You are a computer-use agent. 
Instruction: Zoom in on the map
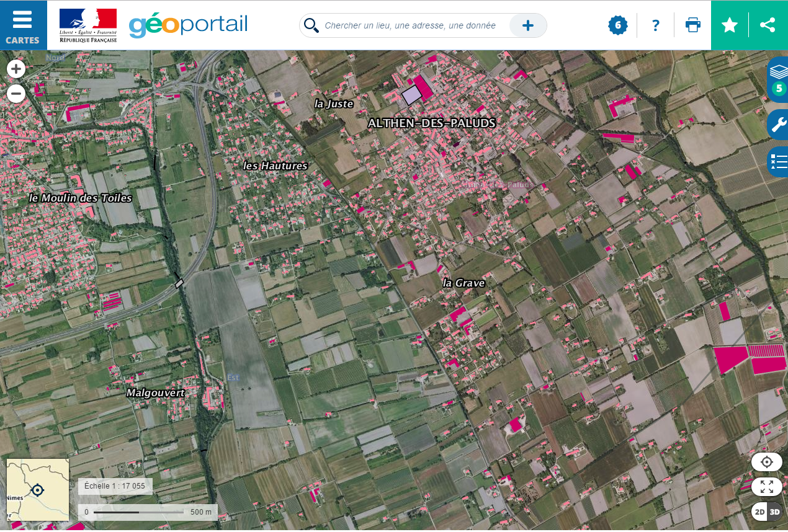[16, 68]
